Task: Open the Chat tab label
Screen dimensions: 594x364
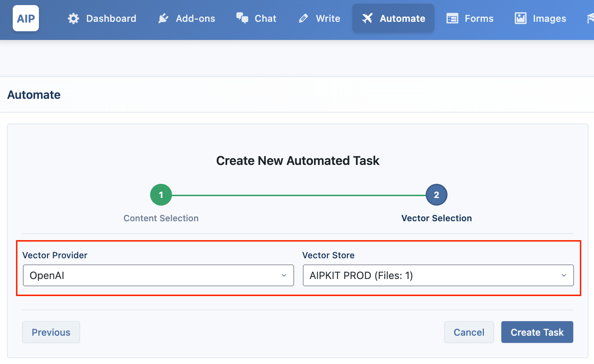Action: pyautogui.click(x=265, y=19)
